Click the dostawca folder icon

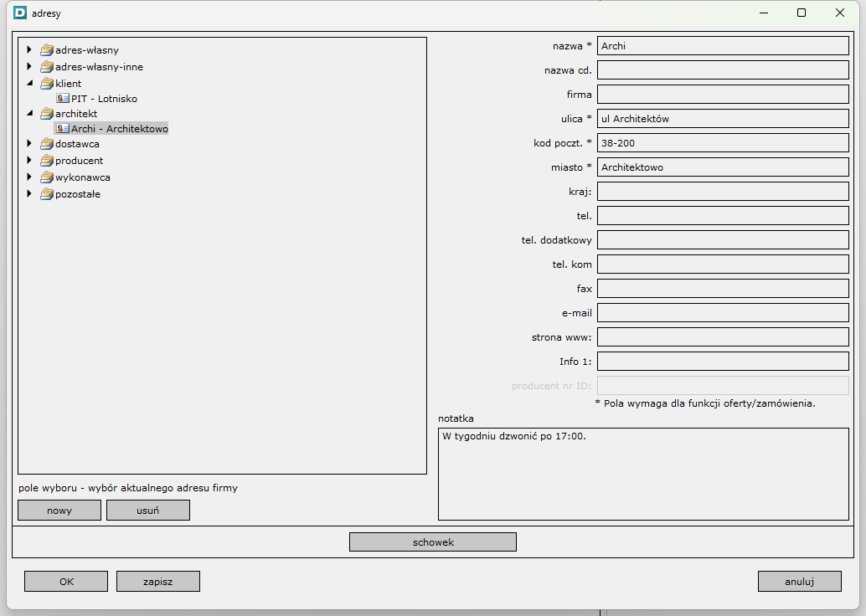47,144
